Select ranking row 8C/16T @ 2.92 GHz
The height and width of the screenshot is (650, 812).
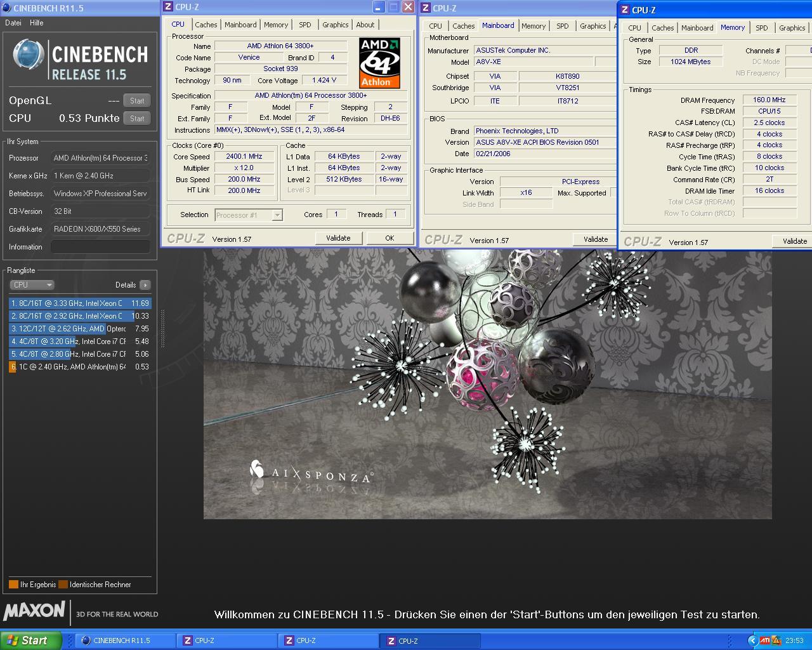click(80, 316)
